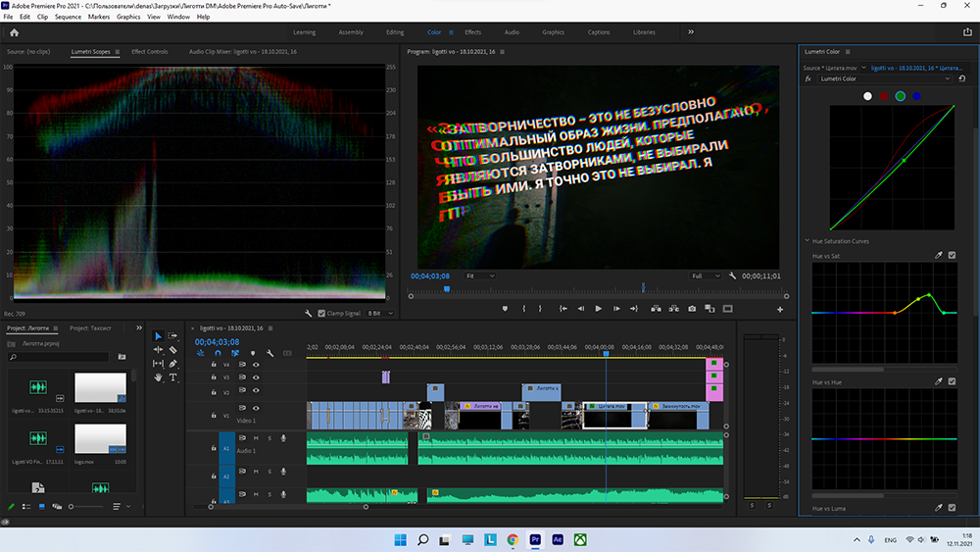
Task: Switch to the Effects workspace tab
Action: 472,32
